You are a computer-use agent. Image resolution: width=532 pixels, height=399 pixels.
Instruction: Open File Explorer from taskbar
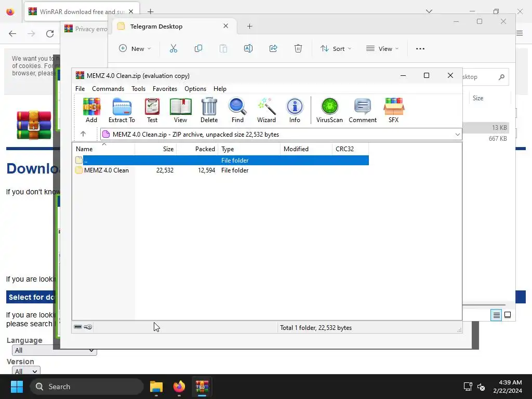[x=156, y=387]
